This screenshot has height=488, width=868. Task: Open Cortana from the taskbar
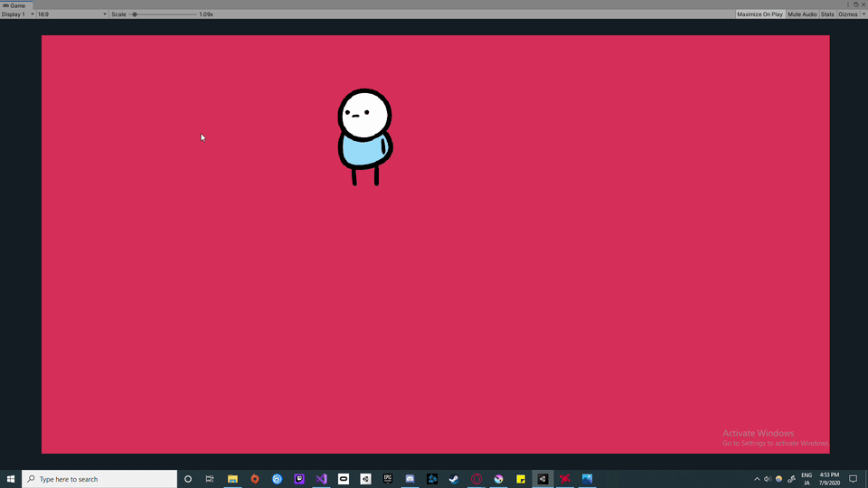[x=188, y=479]
